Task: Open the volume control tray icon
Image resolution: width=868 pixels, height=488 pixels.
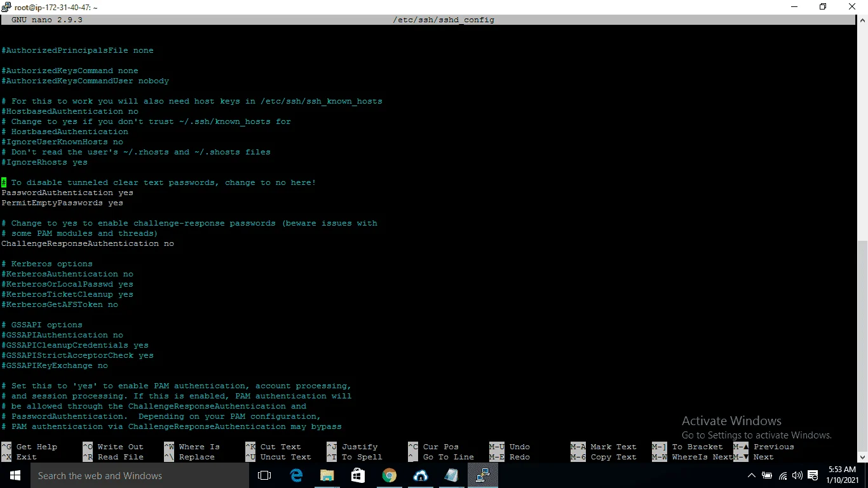Action: coord(798,475)
